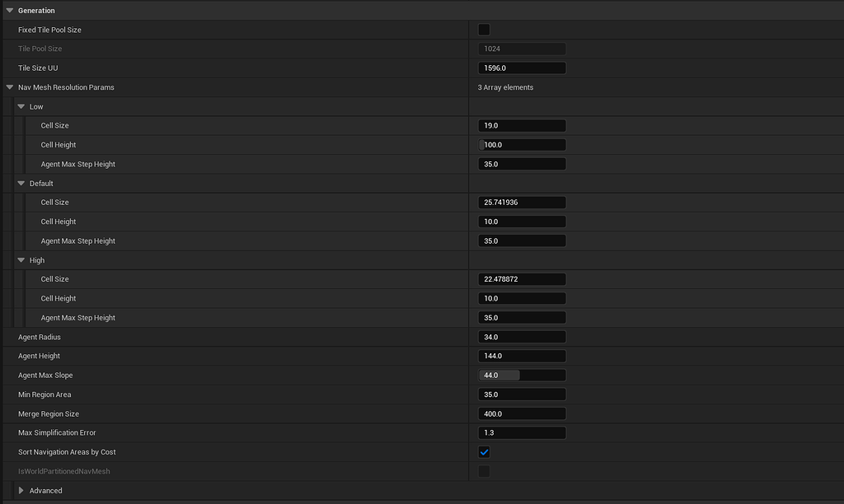844x504 pixels.
Task: Edit the Agent Radius value
Action: [521, 336]
